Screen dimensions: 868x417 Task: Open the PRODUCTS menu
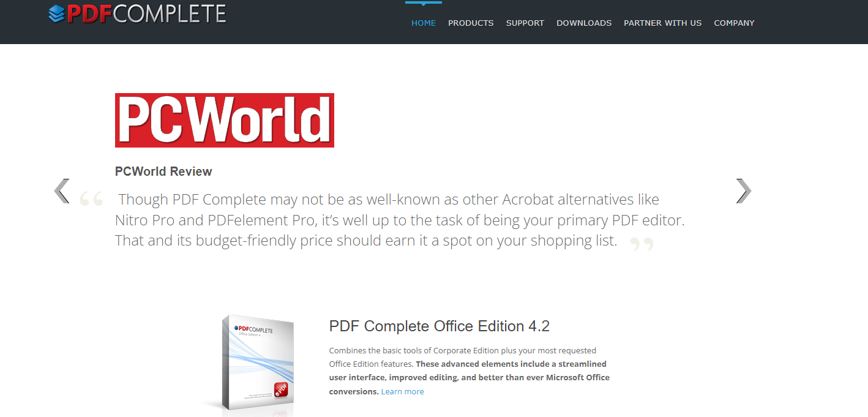click(471, 23)
